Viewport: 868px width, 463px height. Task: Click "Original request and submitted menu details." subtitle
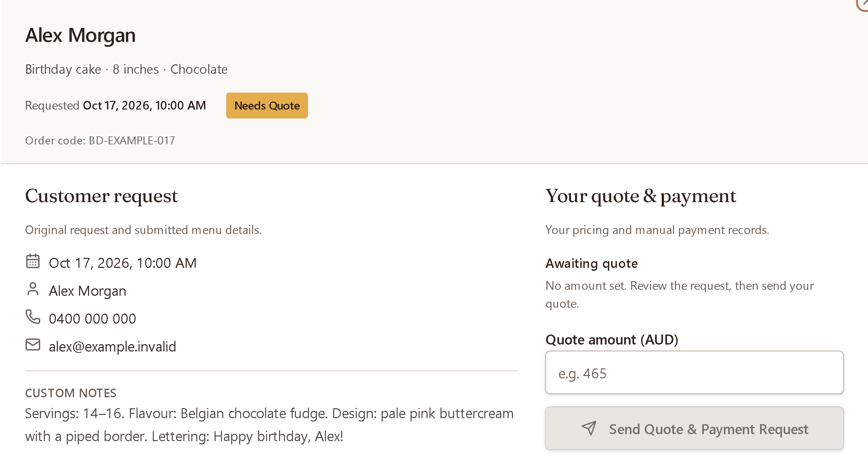tap(144, 230)
